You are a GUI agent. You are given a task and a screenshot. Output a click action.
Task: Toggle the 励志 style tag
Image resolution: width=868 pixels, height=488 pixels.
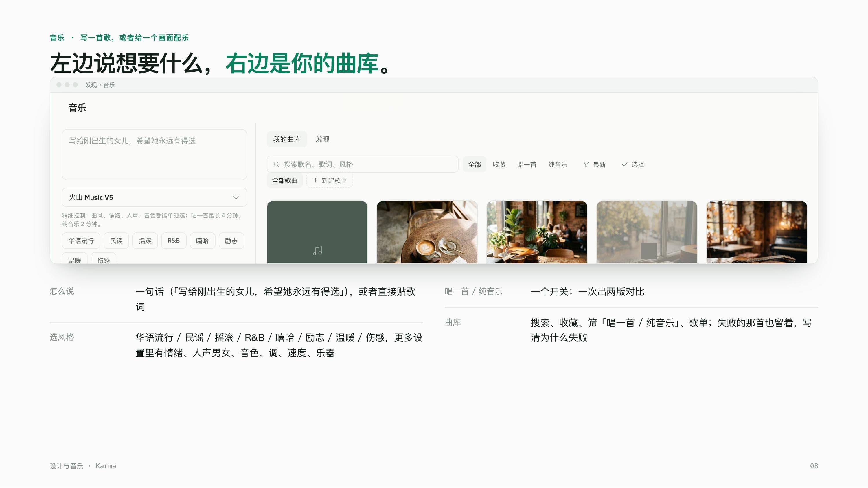[231, 241]
